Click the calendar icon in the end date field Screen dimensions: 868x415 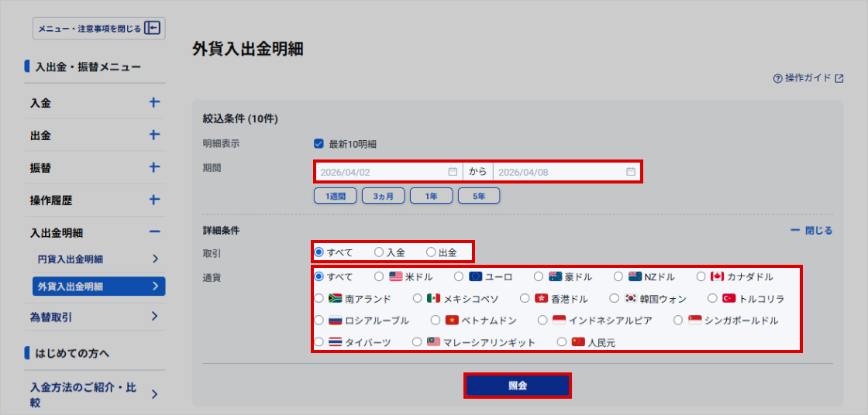coord(631,172)
